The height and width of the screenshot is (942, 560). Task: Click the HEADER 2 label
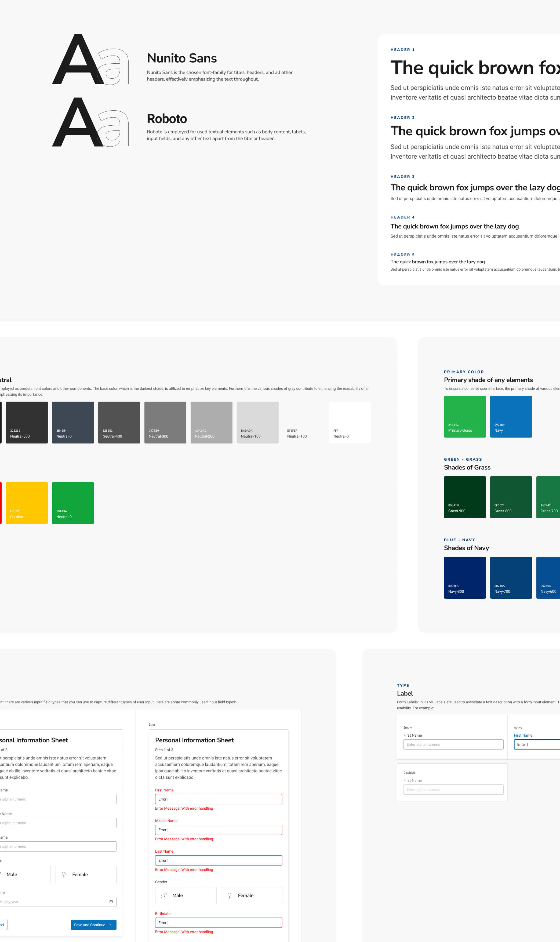click(403, 118)
